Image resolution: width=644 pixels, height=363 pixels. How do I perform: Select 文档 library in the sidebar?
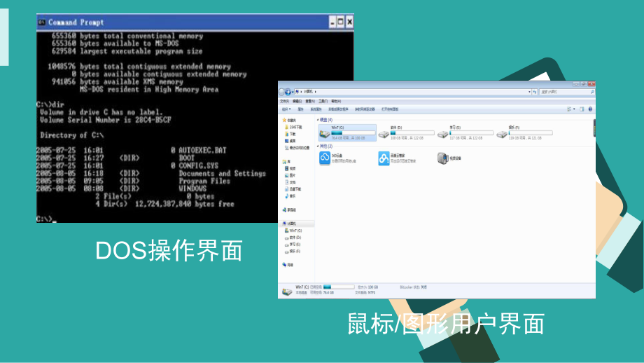(290, 182)
